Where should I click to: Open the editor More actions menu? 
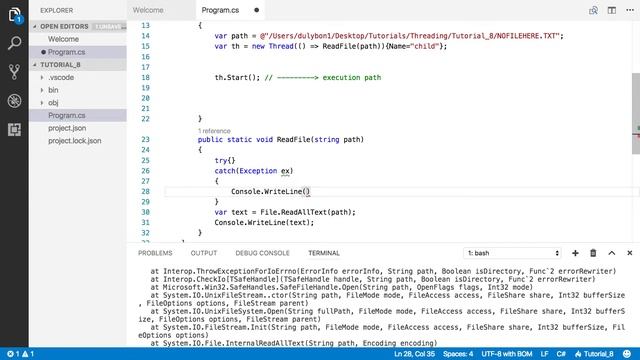tap(630, 10)
